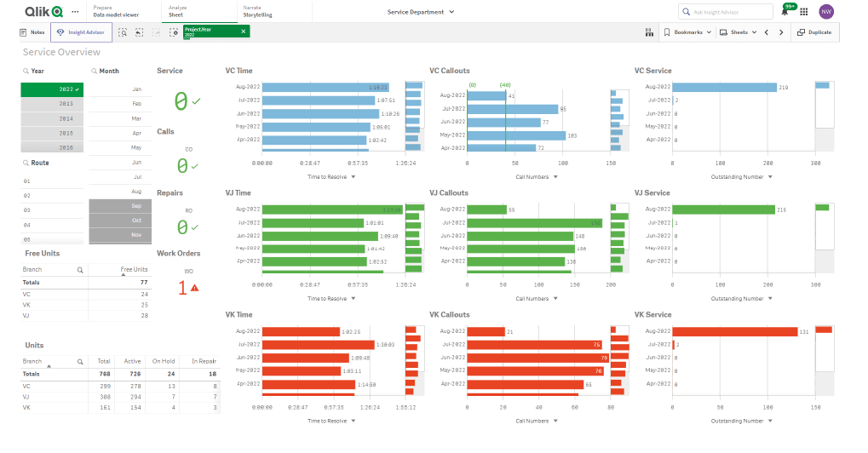Open the Service Department app dropdown

click(421, 12)
